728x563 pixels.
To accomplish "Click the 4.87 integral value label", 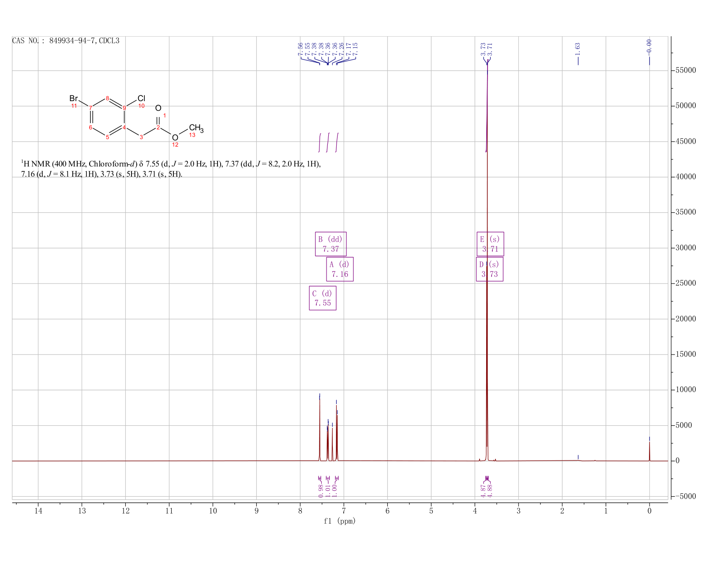I will coord(483,490).
